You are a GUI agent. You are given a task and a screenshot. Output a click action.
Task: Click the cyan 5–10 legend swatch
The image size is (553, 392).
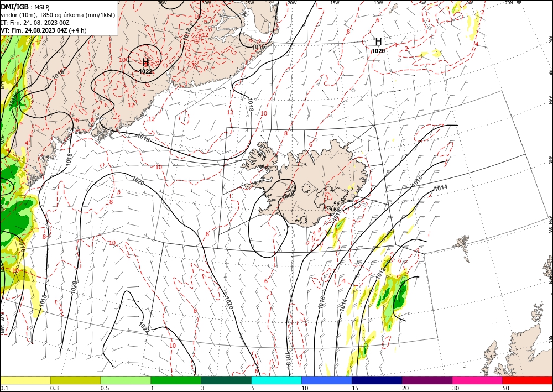[x=276, y=380]
